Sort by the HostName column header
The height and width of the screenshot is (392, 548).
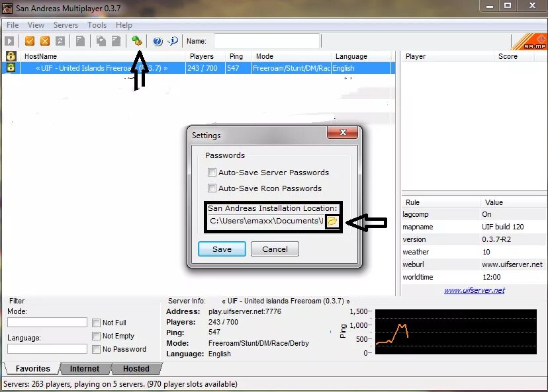tap(103, 56)
